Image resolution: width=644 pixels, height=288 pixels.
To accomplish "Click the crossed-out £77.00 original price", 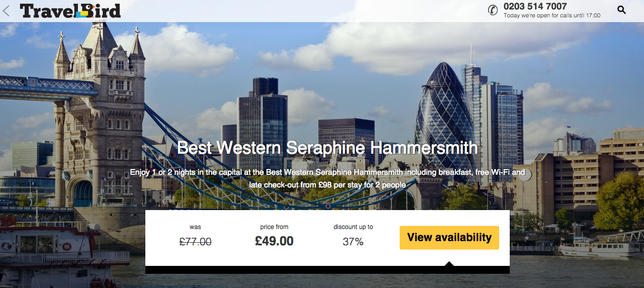I will [x=195, y=242].
